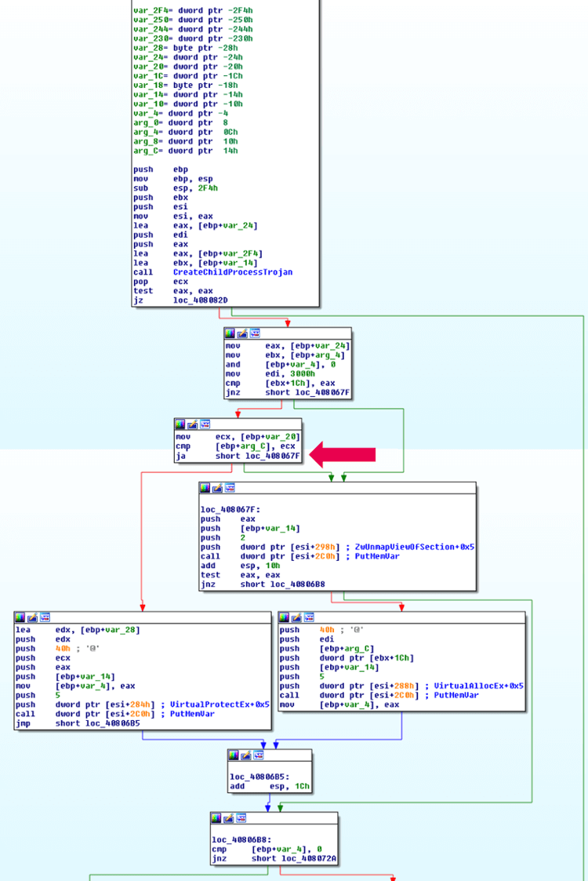
Task: Click the loc_4086B8 label
Action: coord(241,839)
